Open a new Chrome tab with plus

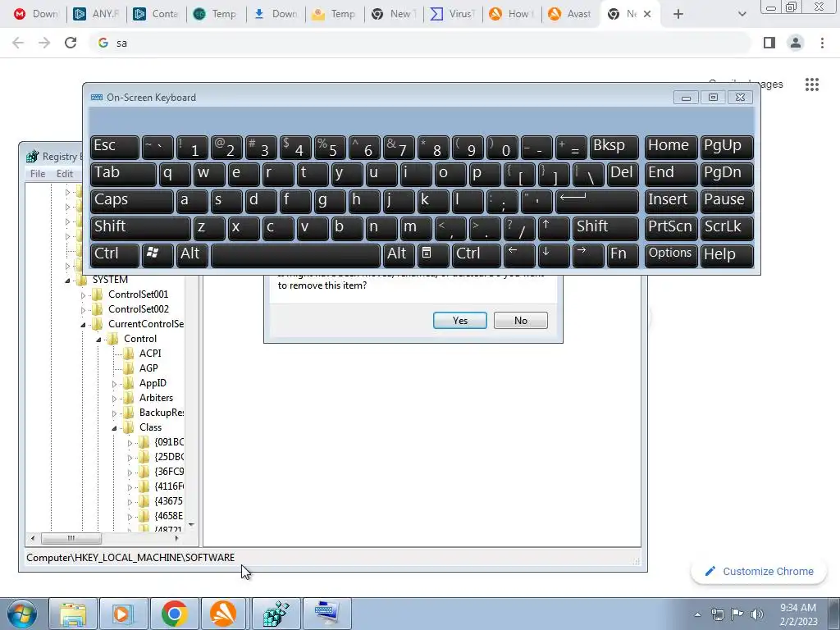pos(678,14)
